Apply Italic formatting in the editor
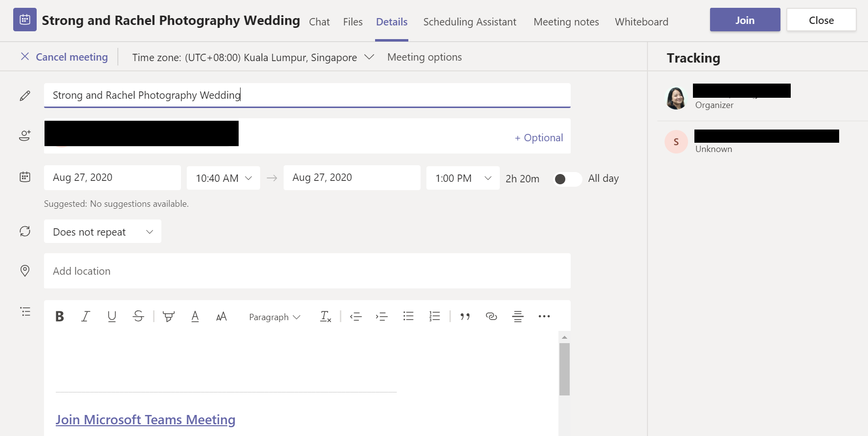Image resolution: width=868 pixels, height=436 pixels. click(x=86, y=317)
